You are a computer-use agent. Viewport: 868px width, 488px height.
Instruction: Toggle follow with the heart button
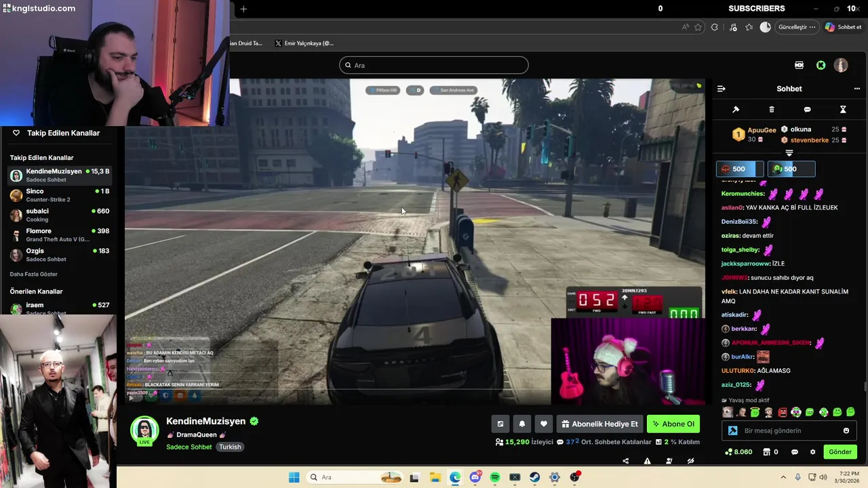point(544,424)
